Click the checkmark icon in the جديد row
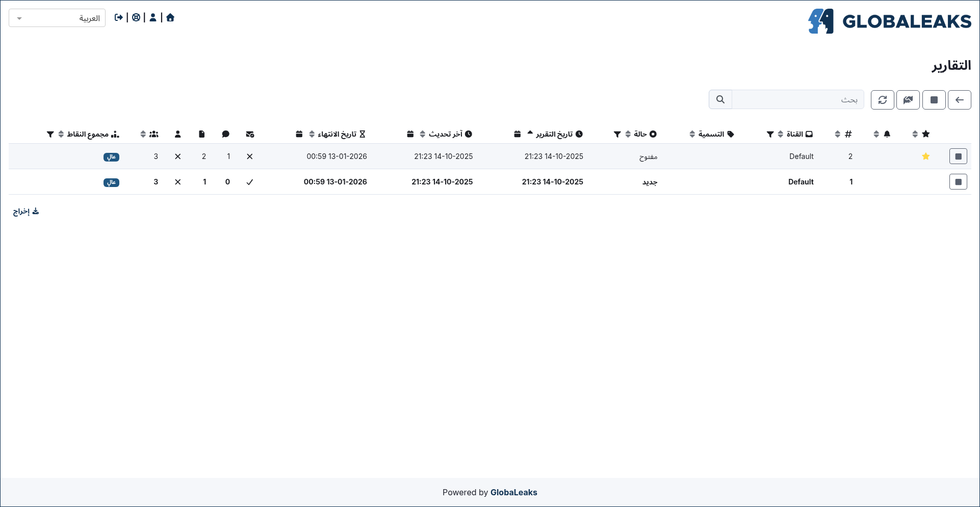 pyautogui.click(x=250, y=182)
